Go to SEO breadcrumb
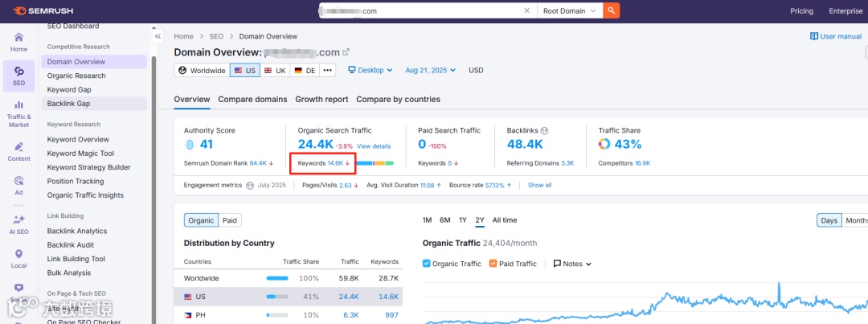868x324 pixels. pos(216,36)
